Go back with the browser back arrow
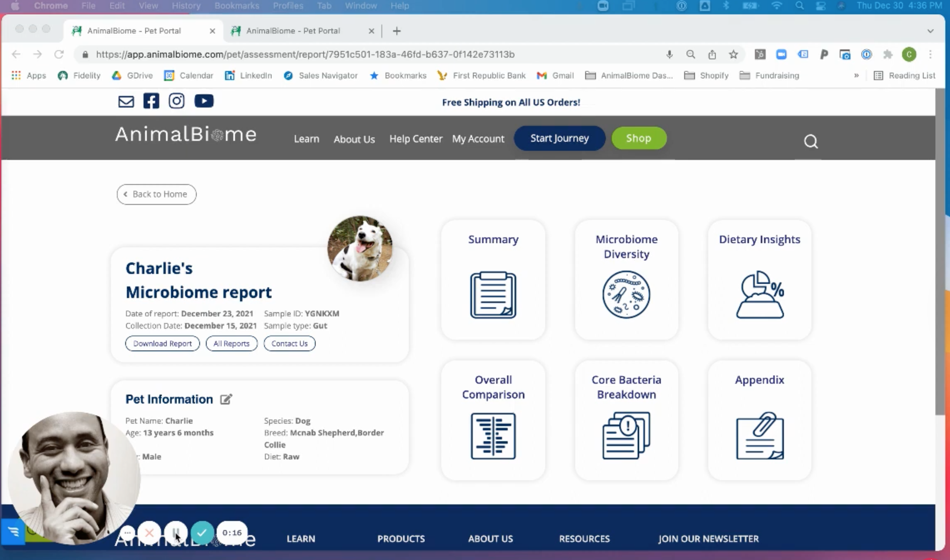Screen dimensions: 950x560 16,54
